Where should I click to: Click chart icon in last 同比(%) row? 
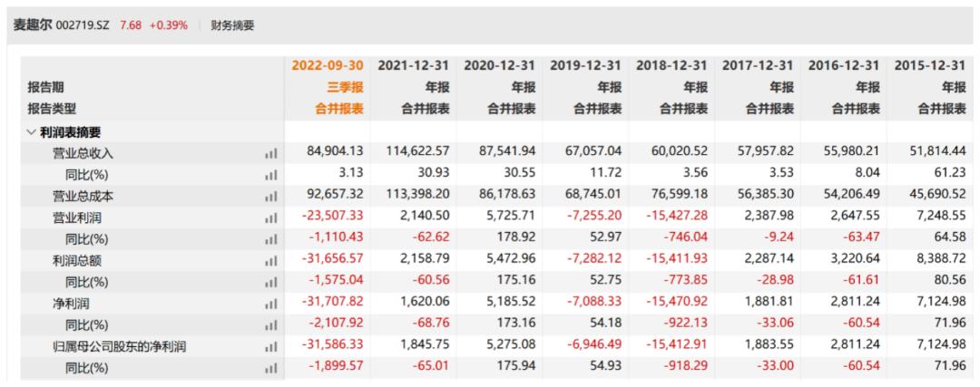click(270, 369)
